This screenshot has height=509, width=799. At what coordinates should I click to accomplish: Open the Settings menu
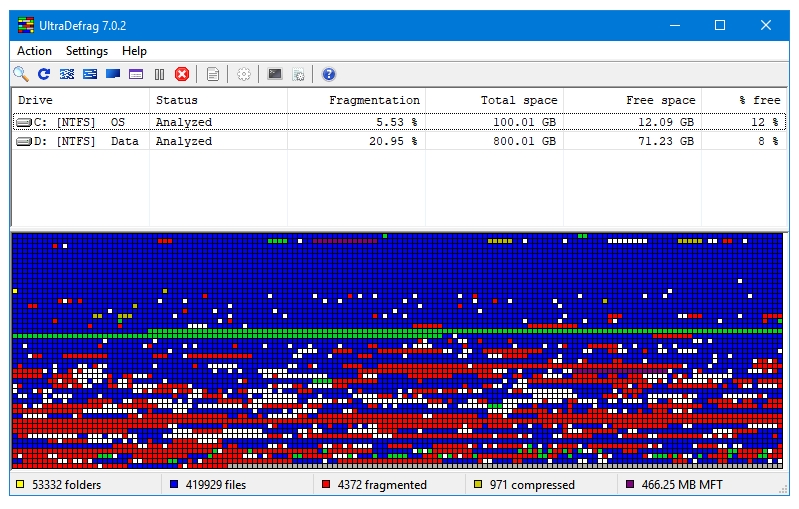[87, 51]
